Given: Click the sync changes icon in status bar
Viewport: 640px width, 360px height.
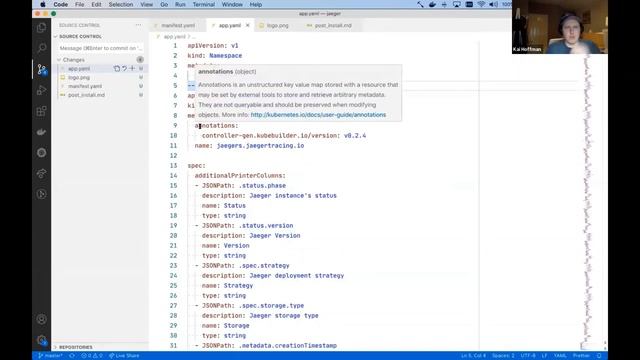Looking at the screenshot, I should point(72,356).
